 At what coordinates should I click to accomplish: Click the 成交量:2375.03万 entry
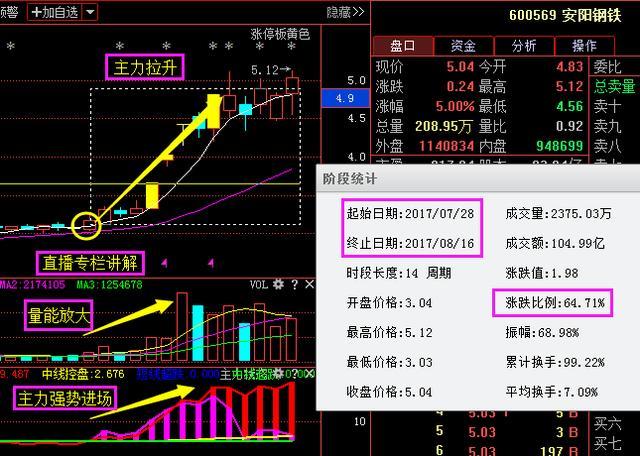tap(558, 213)
